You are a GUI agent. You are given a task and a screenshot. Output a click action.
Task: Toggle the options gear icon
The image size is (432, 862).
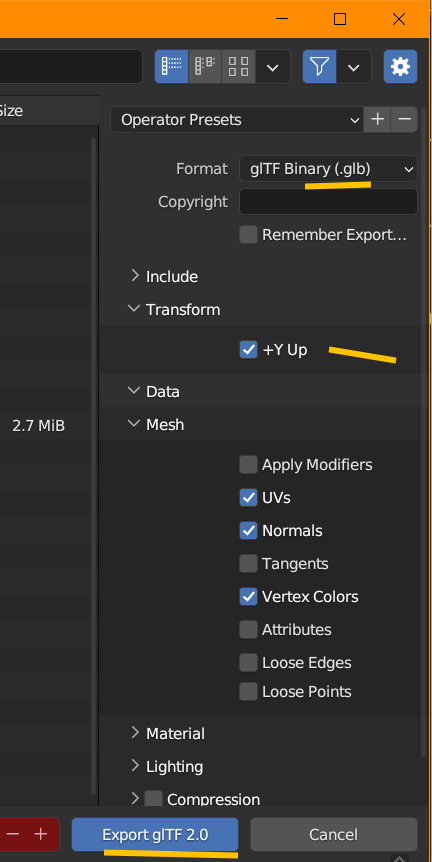pos(400,67)
